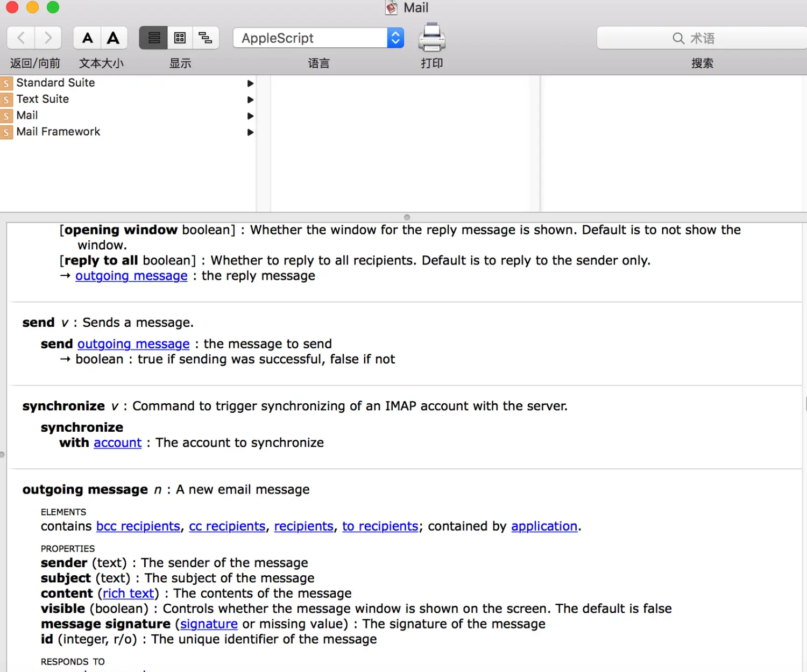
Task: Click the Mail Framework S icon
Action: (6, 132)
